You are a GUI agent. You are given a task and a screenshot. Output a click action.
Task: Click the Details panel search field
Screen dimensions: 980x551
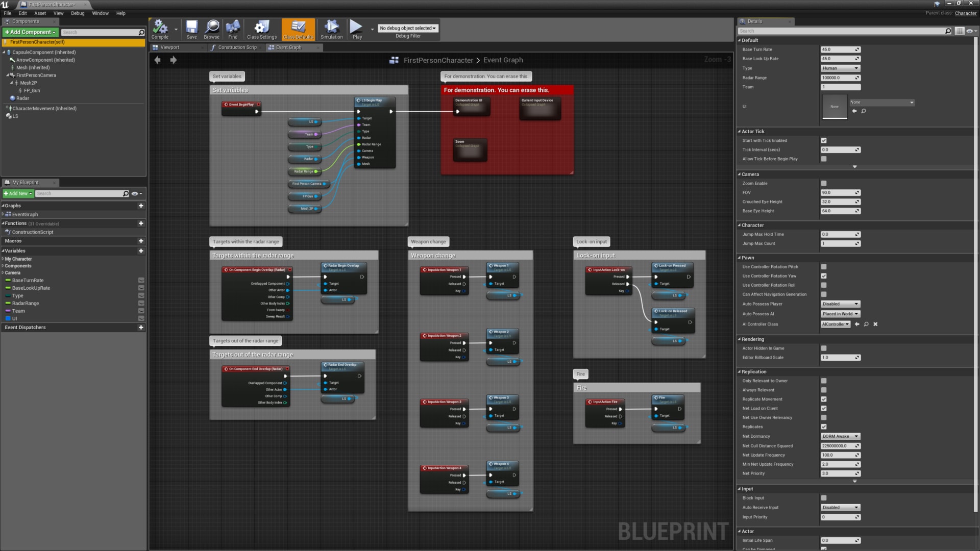(842, 31)
